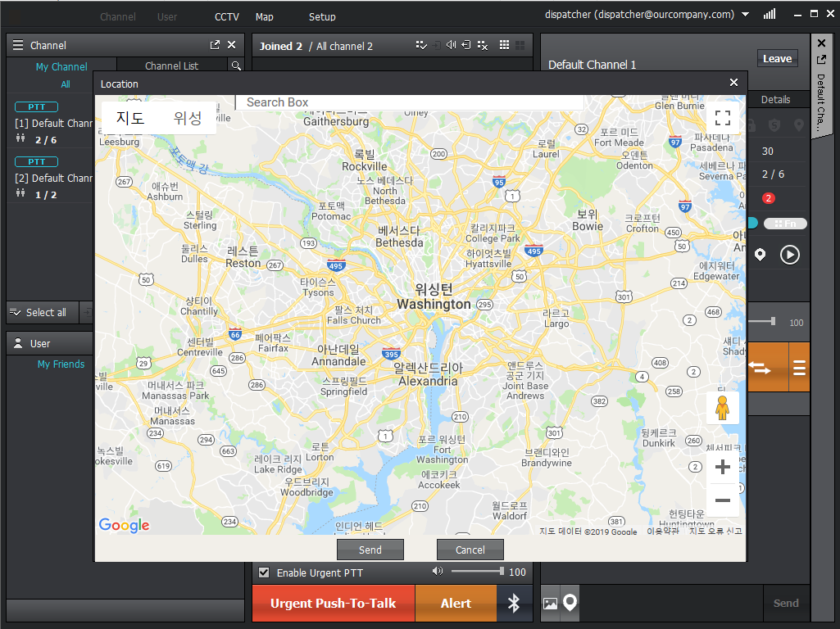Viewport: 840px width, 629px height.
Task: Expand the orange list menu button
Action: [x=799, y=368]
